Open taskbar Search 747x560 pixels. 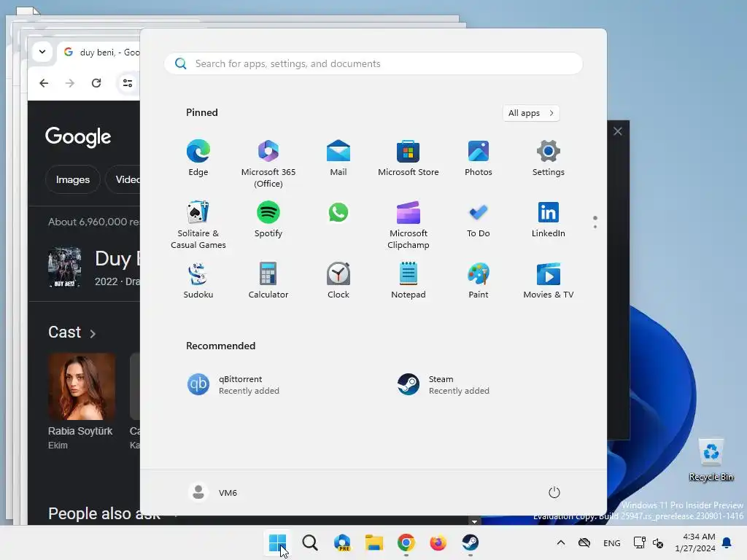[309, 542]
